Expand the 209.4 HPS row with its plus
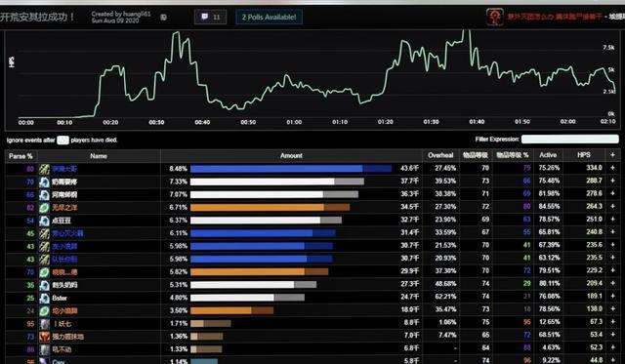625x364 pixels. 612,283
